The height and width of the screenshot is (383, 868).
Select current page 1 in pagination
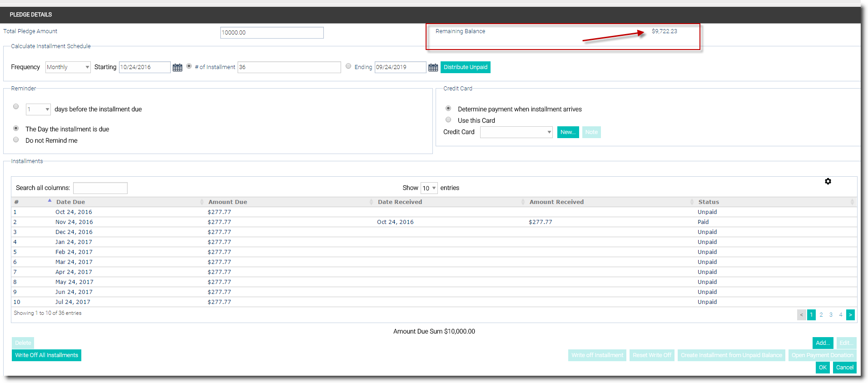pos(811,314)
